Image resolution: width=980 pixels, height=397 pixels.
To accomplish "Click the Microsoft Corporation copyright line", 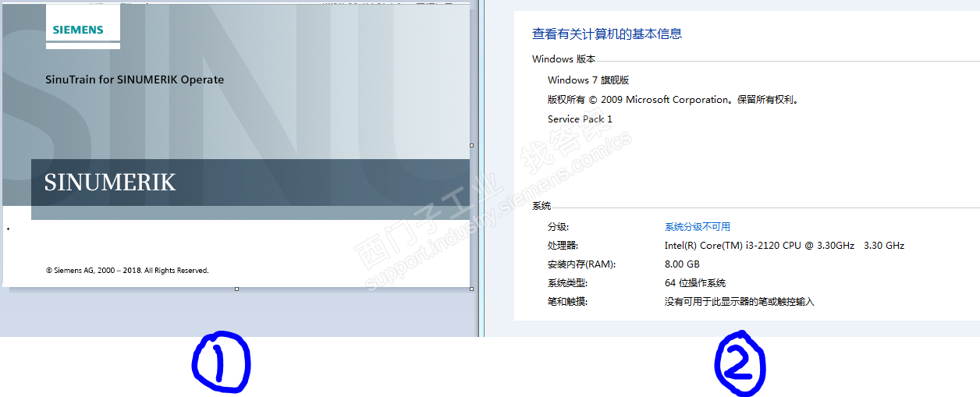I will tap(674, 100).
